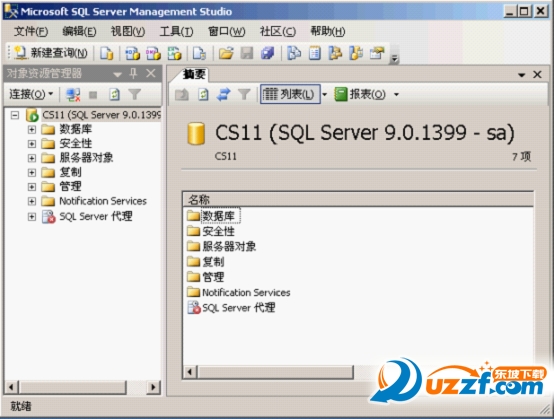Select 安全性 folder in summary list
The image size is (554, 419).
pos(218,231)
